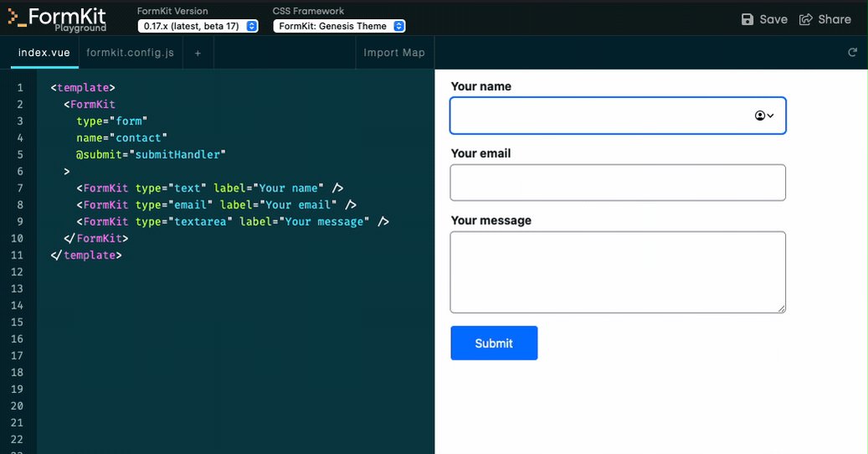
Task: Click the 'Your name' label in preview
Action: point(481,86)
